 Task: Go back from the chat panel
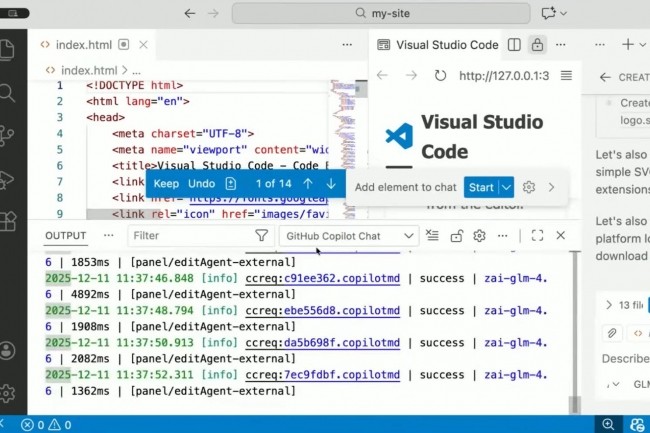tap(605, 77)
